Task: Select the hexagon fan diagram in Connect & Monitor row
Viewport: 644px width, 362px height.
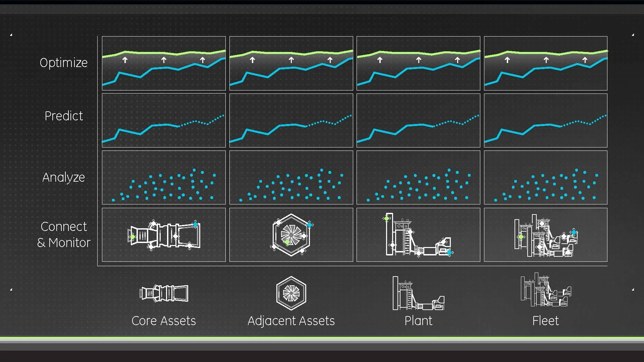Action: coord(291,235)
